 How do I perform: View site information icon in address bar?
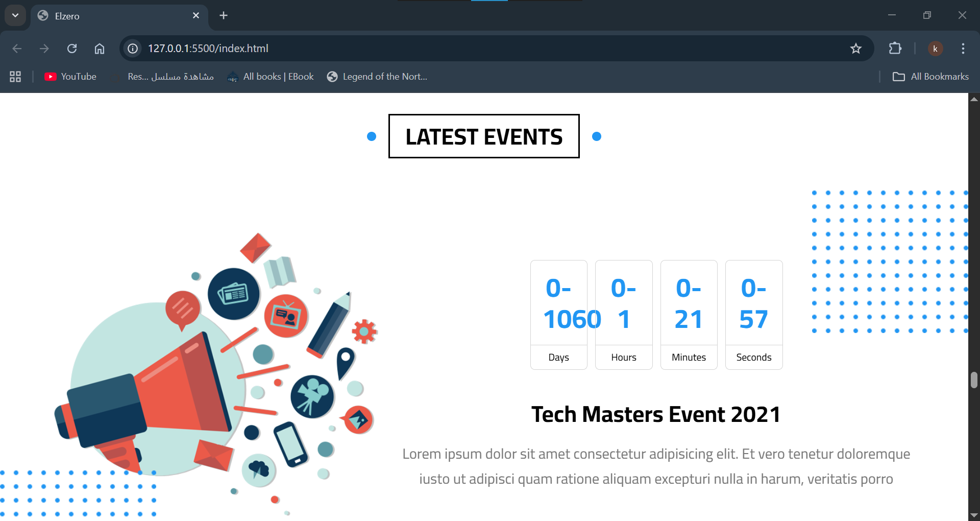coord(133,49)
